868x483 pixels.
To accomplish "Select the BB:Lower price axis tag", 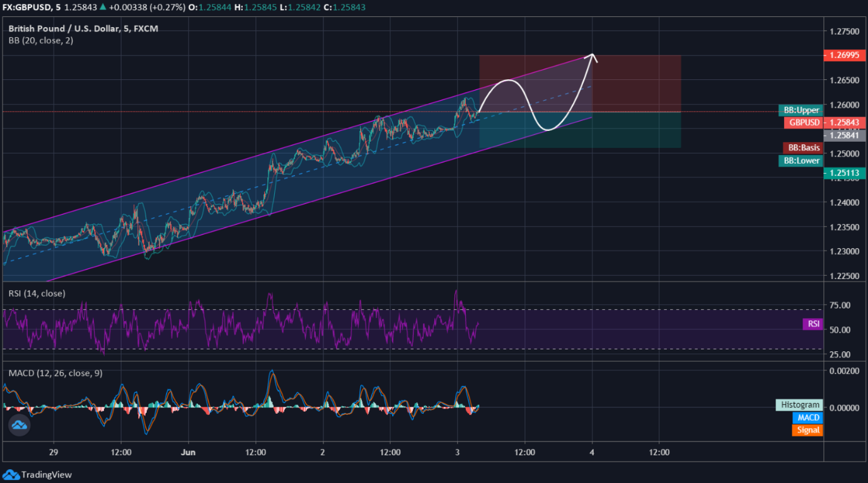I will point(801,161).
